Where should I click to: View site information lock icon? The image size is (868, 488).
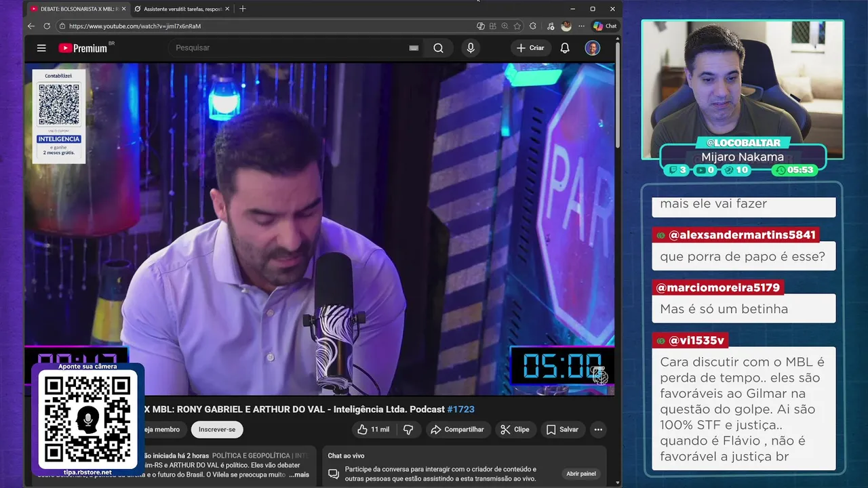click(62, 26)
